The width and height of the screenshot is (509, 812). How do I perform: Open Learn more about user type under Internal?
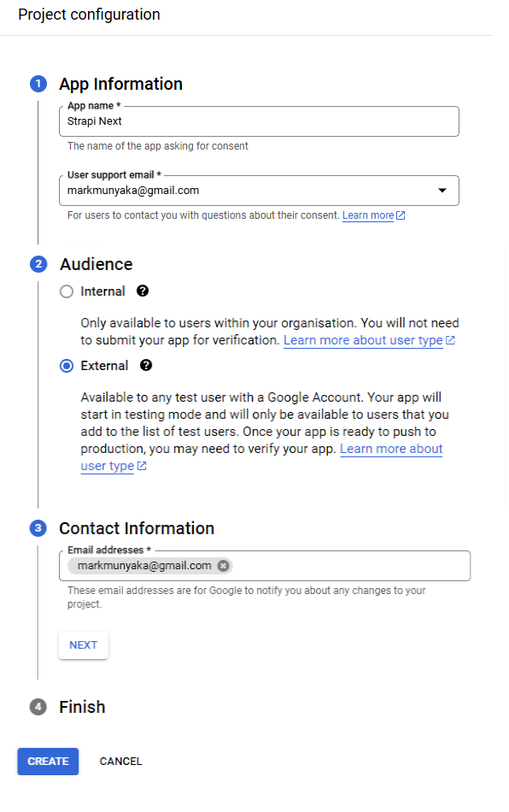363,340
